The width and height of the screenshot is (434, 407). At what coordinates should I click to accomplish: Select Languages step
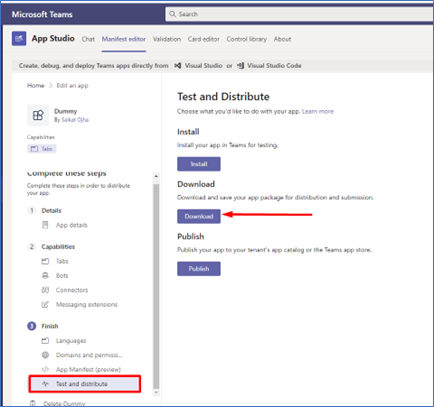tap(71, 341)
